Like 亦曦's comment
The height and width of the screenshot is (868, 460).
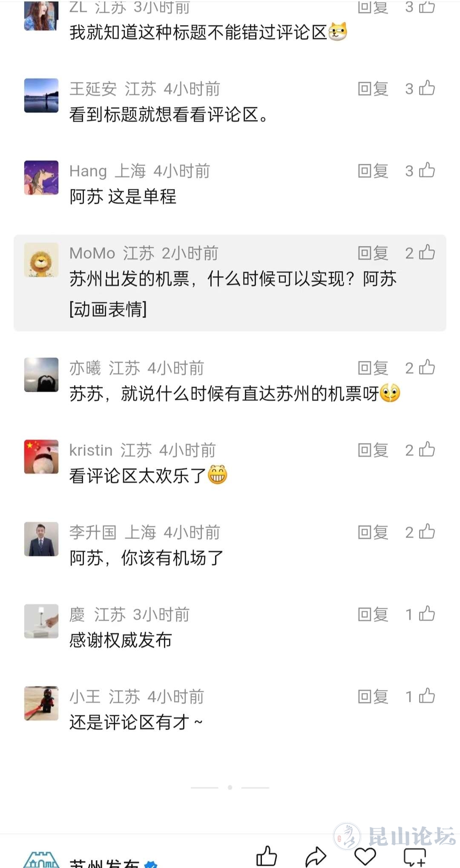pos(427,367)
